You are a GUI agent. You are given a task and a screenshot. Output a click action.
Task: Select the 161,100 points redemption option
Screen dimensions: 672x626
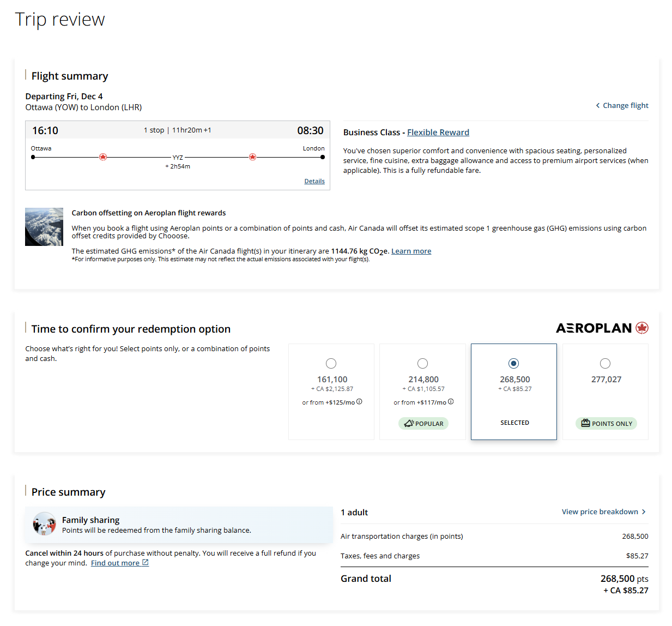331,364
